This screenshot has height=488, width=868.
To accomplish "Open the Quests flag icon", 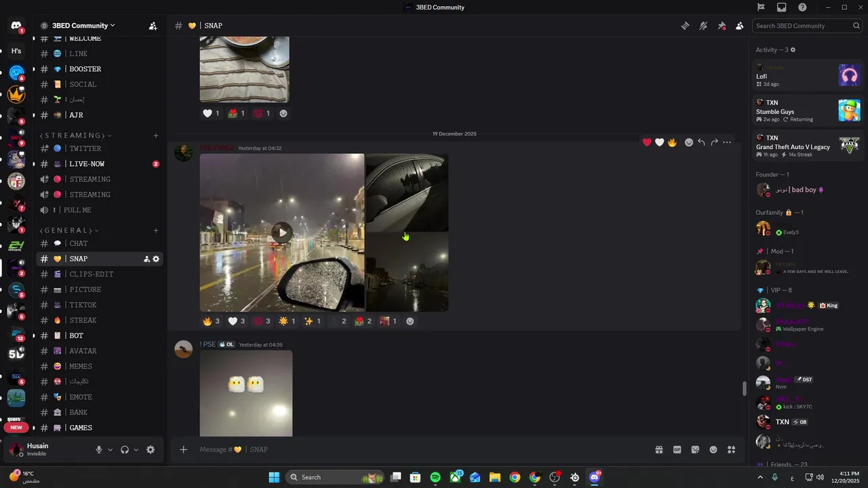I will [761, 7].
